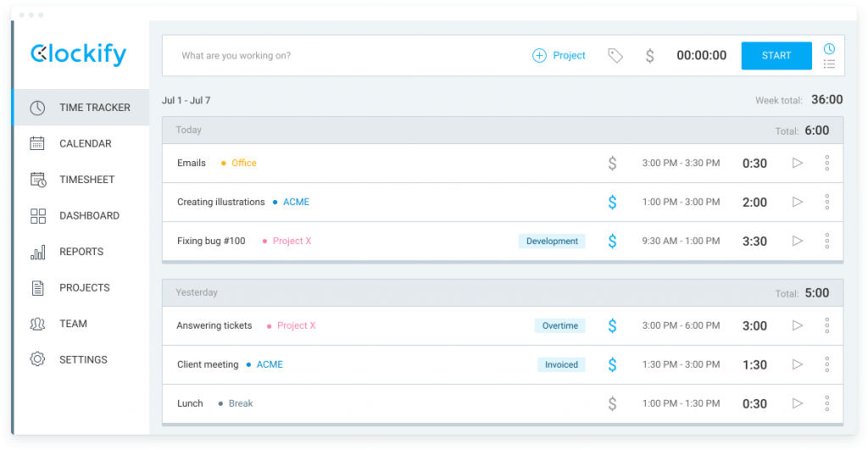
Task: Toggle billable dollar sign in the tracker bar
Action: tap(650, 55)
